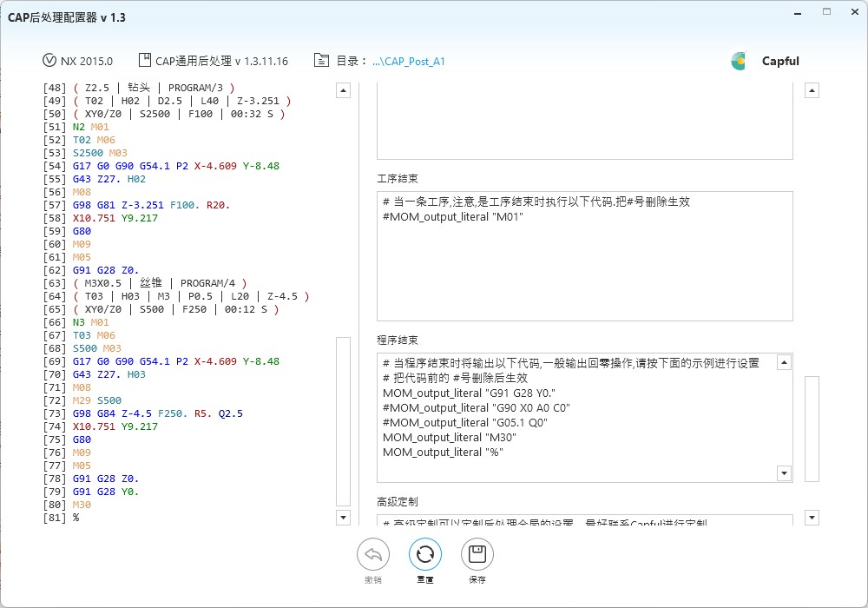Image resolution: width=868 pixels, height=608 pixels.
Task: Click the code list scrollbar thumb
Action: click(343, 421)
